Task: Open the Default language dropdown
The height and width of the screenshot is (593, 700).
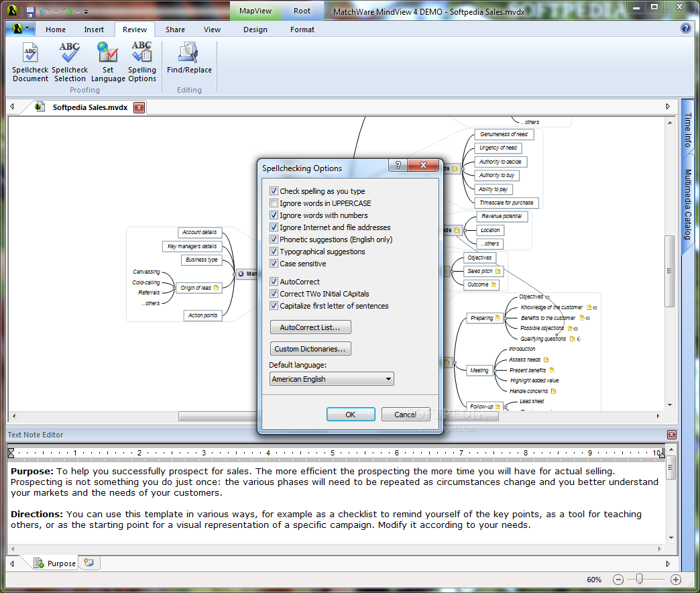Action: (332, 378)
